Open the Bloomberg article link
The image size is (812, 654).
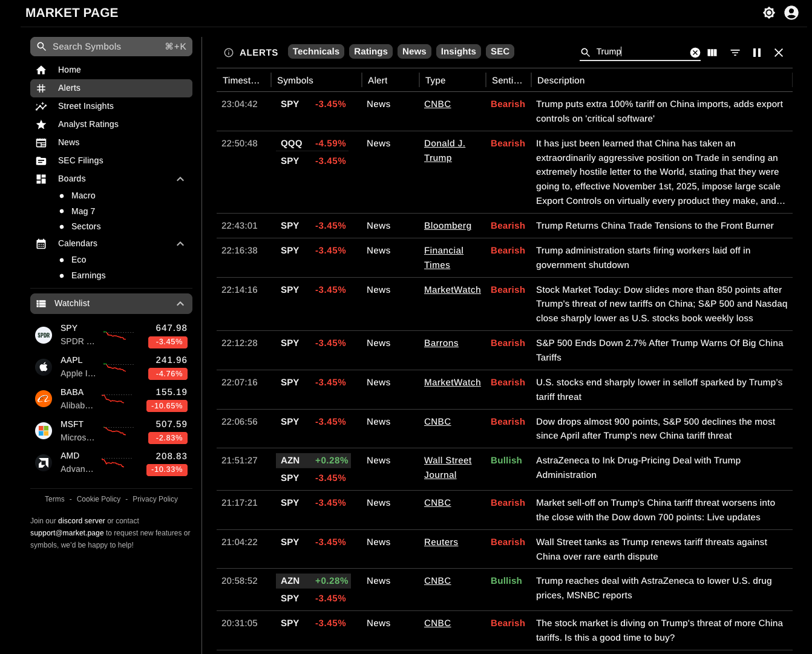[447, 225]
